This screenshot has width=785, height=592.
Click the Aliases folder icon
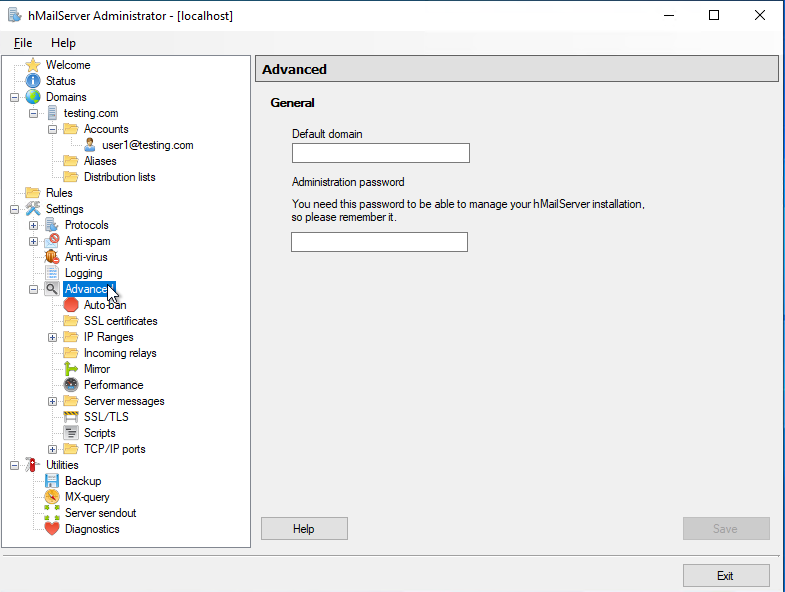[x=71, y=161]
